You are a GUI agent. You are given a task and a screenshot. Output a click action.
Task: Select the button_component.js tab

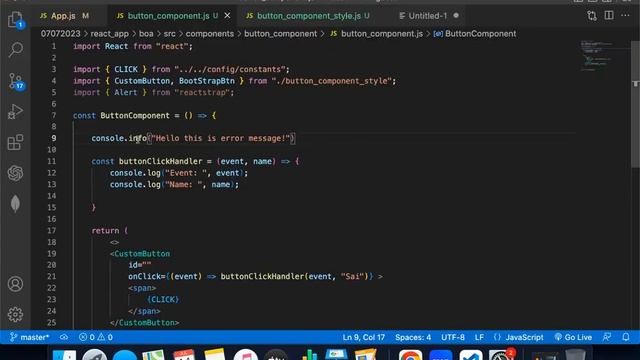click(168, 16)
